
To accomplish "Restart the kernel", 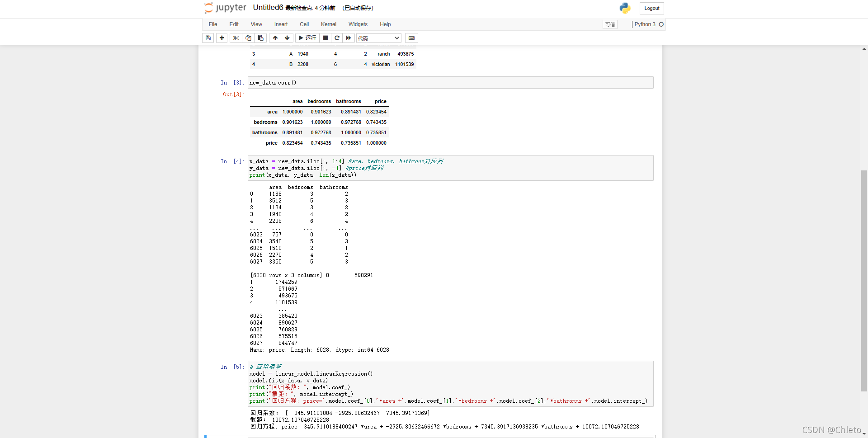I will point(337,38).
